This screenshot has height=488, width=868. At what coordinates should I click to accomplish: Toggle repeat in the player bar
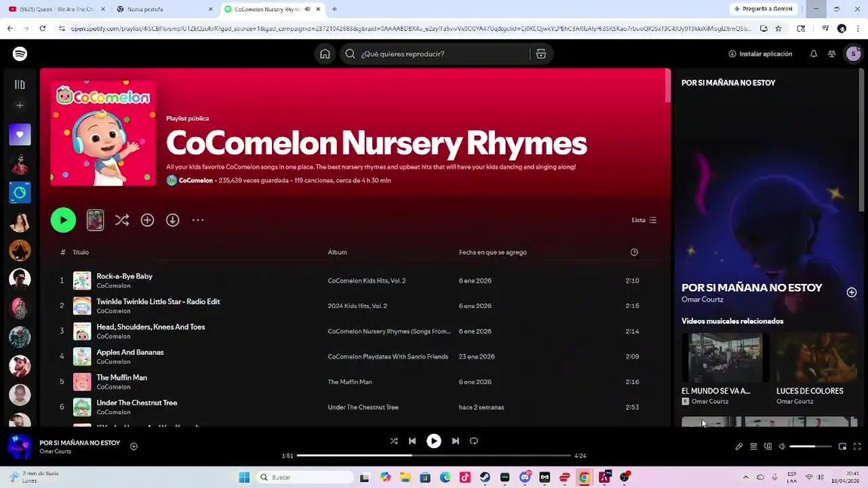[x=474, y=441]
